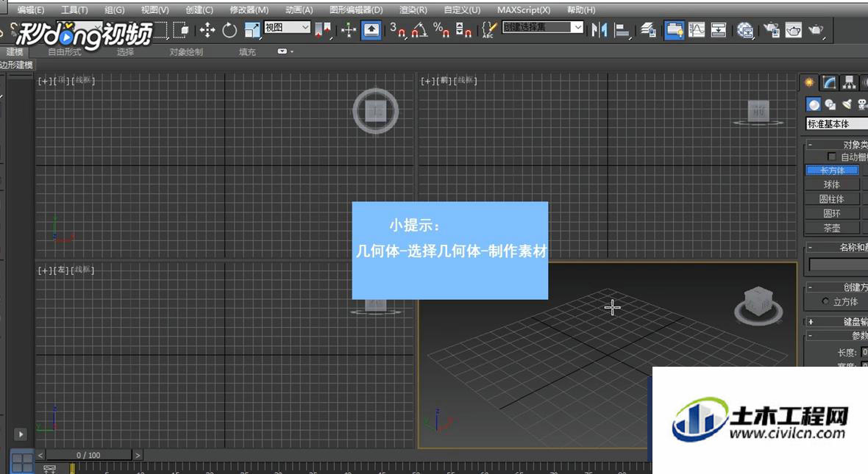Screen dimensions: 868x474
Task: Toggle the highlighted Ribbon icon
Action: [x=674, y=30]
